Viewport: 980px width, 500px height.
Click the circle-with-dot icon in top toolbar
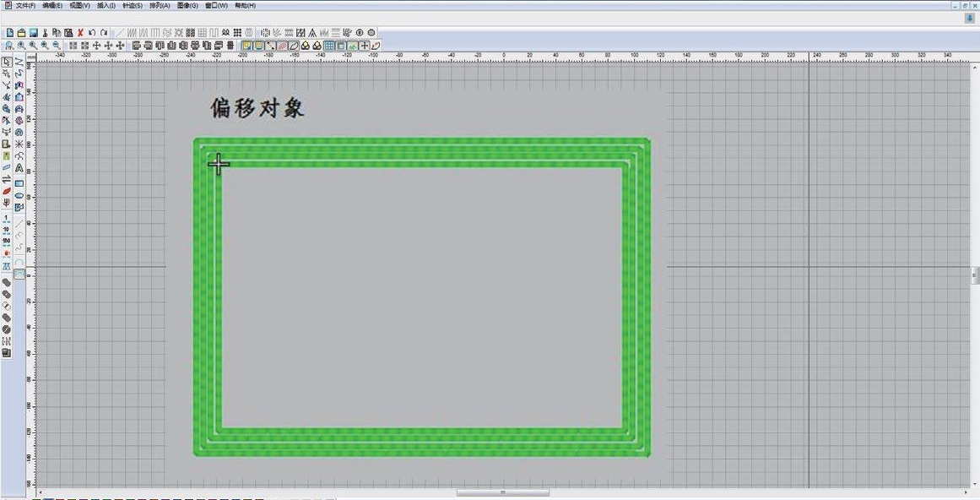(360, 32)
